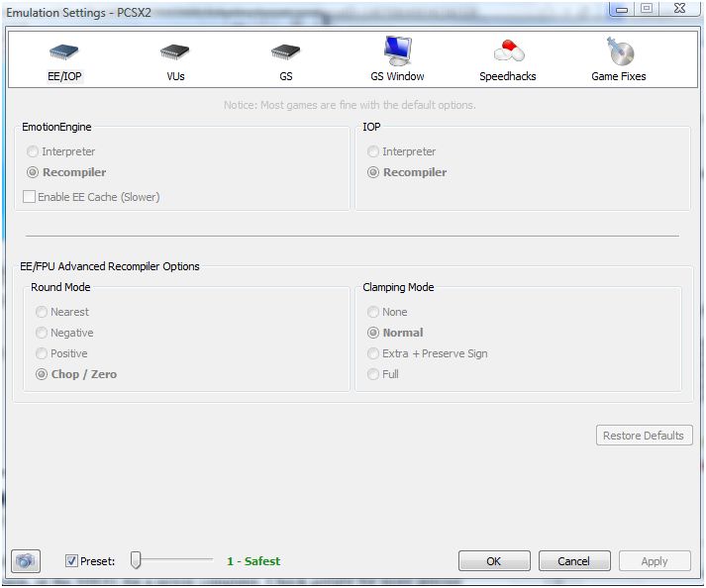
Task: Select IOP Recompiler radio button
Action: point(373,172)
